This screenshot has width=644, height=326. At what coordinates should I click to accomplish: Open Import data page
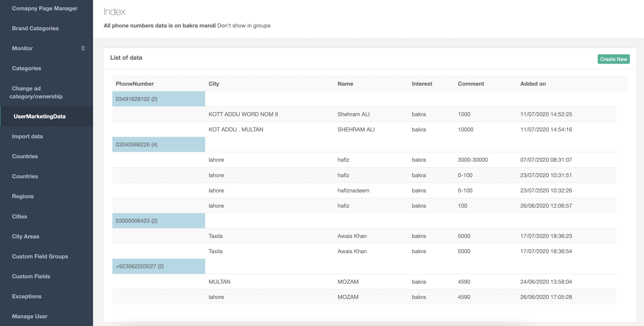coord(27,136)
